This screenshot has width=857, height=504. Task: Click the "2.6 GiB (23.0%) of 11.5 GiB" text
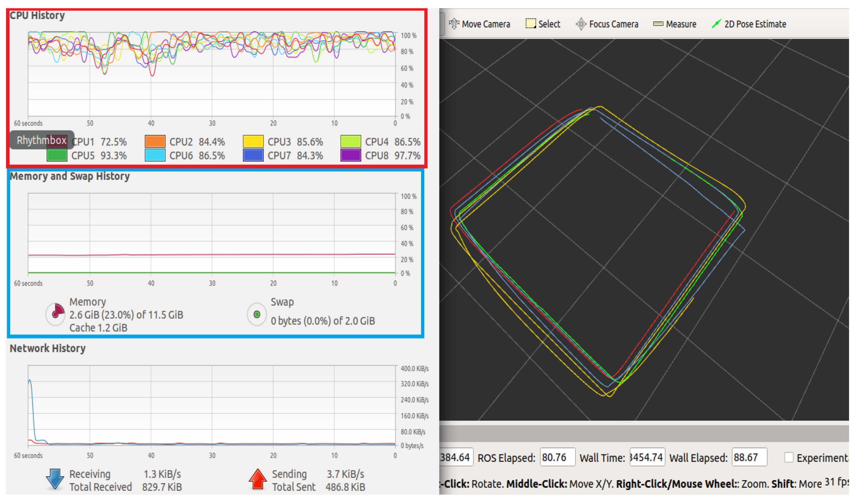coord(126,315)
